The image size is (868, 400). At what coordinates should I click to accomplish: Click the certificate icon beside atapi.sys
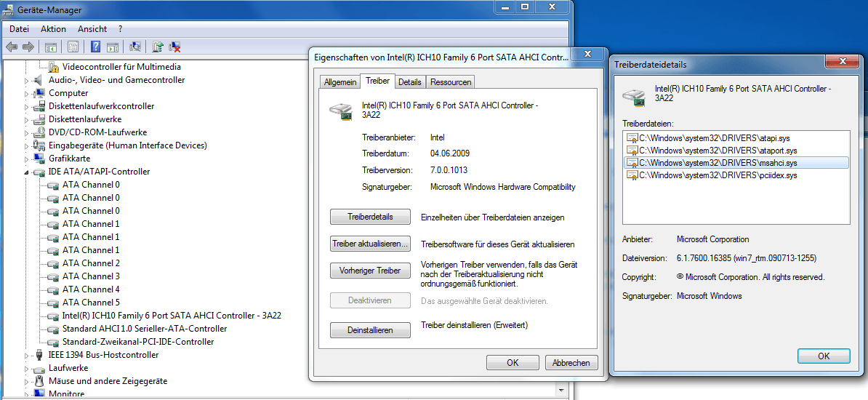click(632, 137)
